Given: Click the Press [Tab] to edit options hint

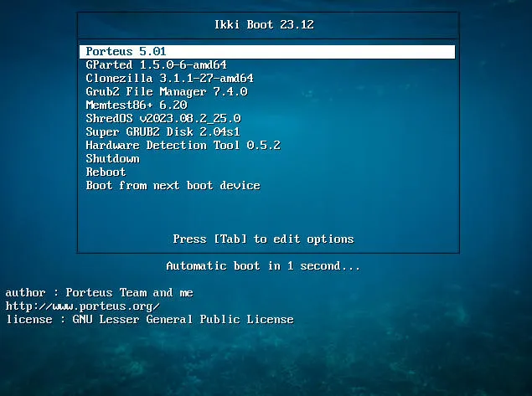Looking at the screenshot, I should point(263,239).
